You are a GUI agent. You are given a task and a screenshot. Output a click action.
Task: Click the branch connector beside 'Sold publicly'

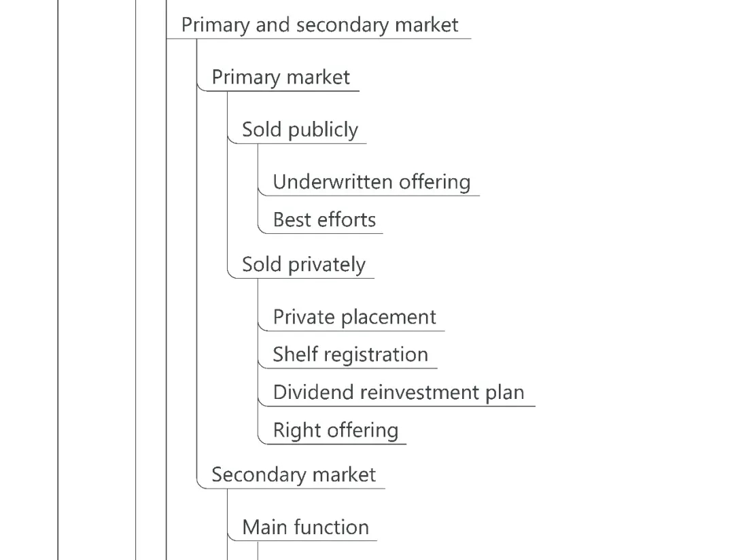point(231,139)
